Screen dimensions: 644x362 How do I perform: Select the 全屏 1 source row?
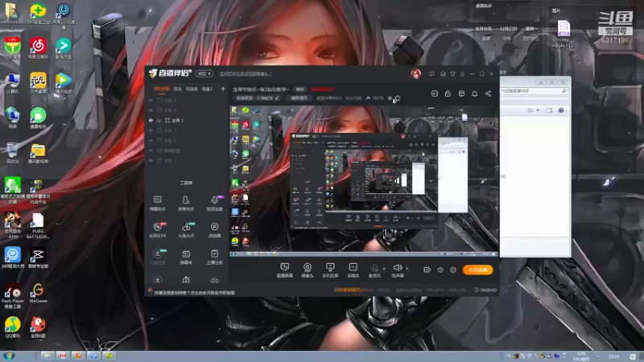(187, 120)
